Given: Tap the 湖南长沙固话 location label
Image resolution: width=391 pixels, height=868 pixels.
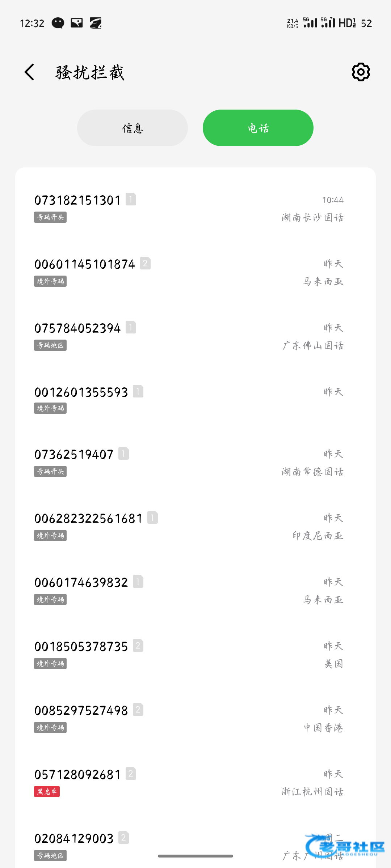Looking at the screenshot, I should pyautogui.click(x=312, y=217).
